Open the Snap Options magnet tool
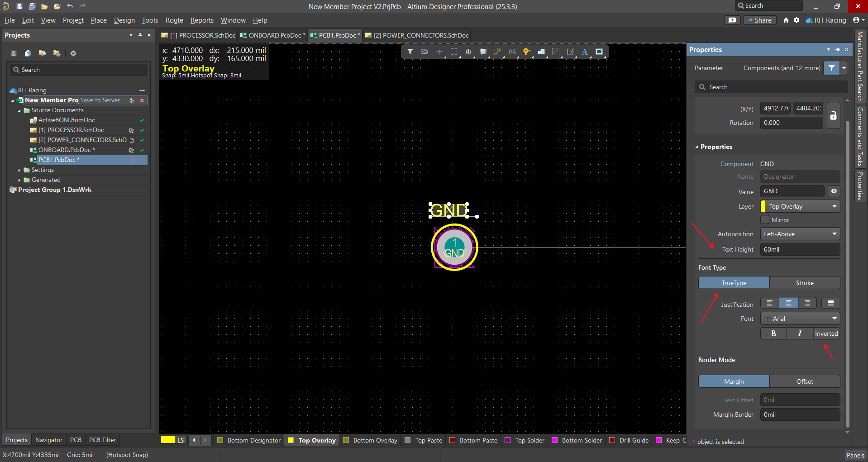 [424, 52]
